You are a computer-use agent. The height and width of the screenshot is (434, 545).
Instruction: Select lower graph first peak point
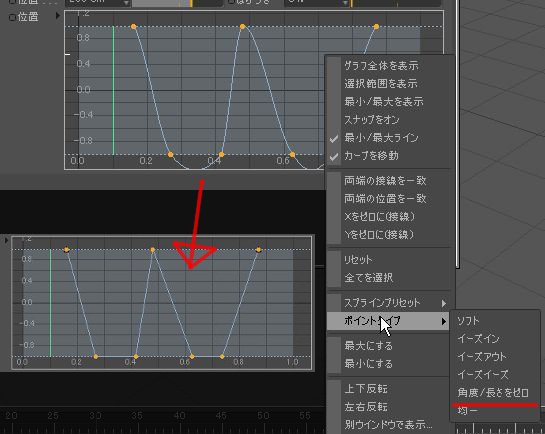tap(67, 249)
